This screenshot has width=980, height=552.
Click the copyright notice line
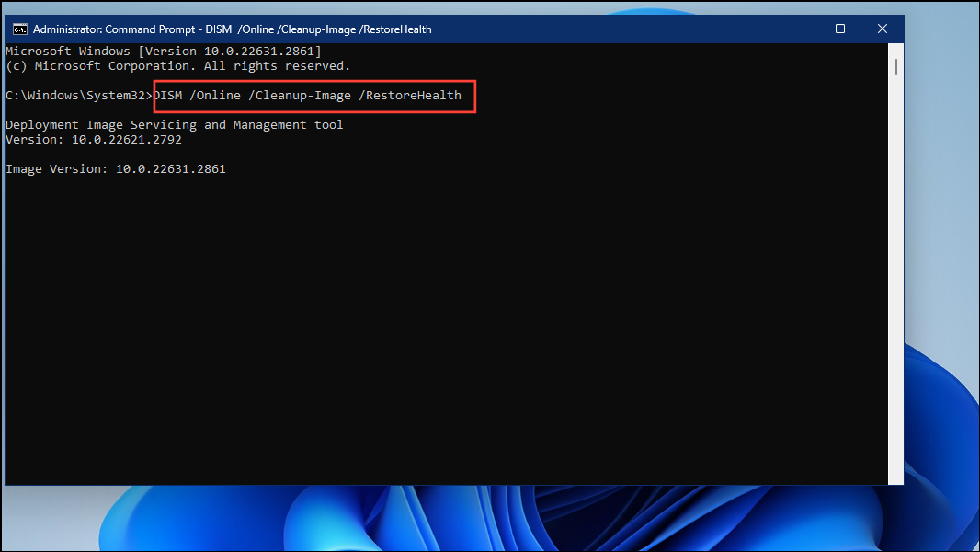[x=175, y=65]
